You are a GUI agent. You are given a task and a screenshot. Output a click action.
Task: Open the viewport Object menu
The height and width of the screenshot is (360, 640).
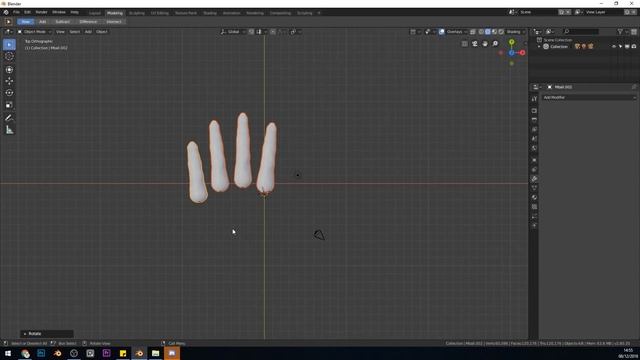coord(102,31)
